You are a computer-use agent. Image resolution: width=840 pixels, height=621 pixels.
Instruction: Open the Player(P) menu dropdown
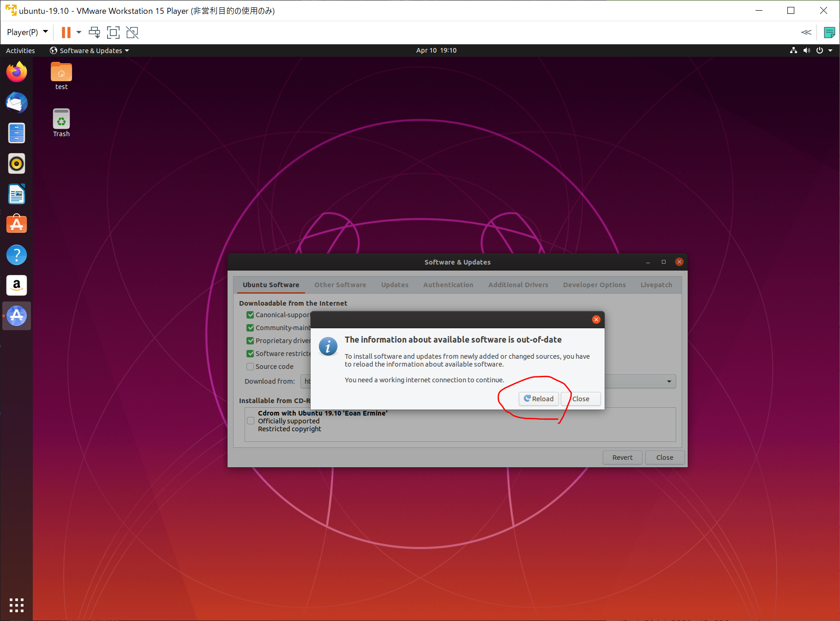[27, 32]
